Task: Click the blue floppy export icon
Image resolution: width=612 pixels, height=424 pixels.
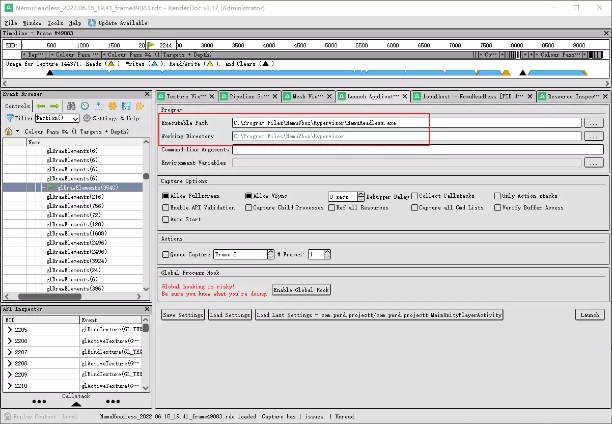Action: tap(126, 106)
